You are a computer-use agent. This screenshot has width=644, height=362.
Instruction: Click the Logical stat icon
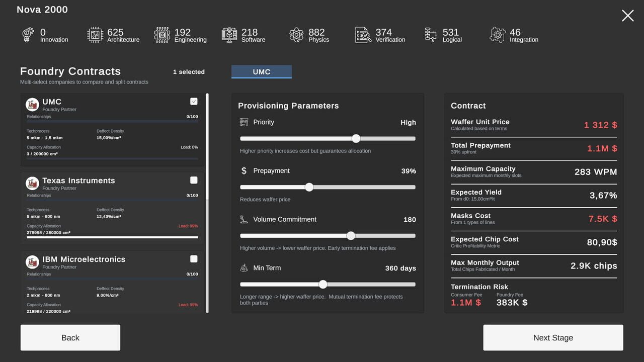[x=431, y=35]
